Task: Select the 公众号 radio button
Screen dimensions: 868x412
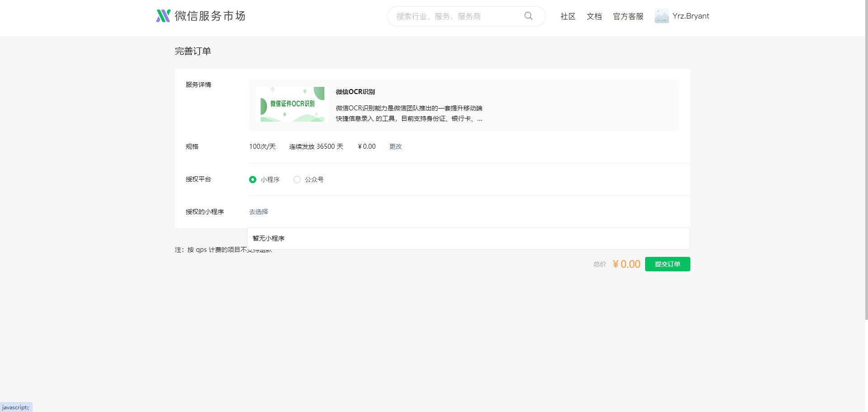Action: point(297,180)
